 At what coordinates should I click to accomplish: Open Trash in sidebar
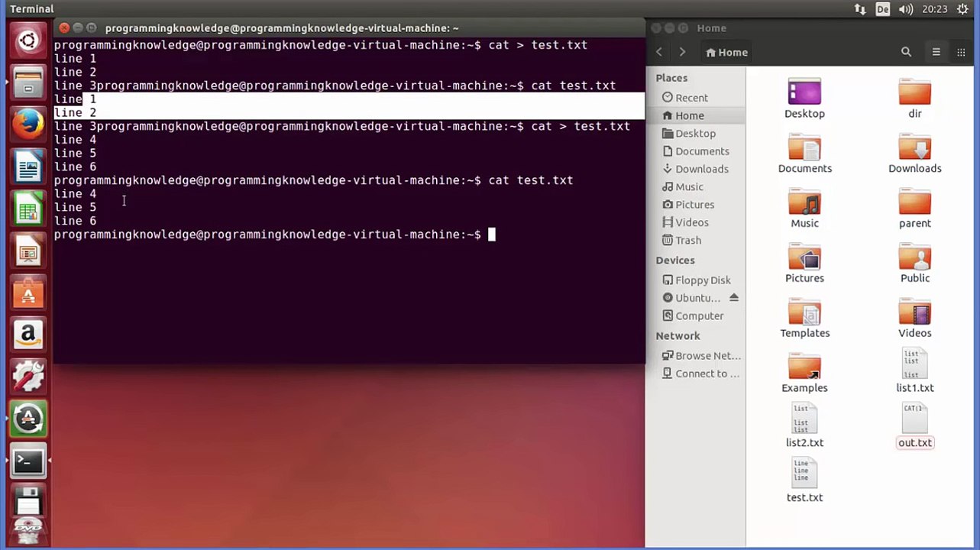tap(687, 240)
